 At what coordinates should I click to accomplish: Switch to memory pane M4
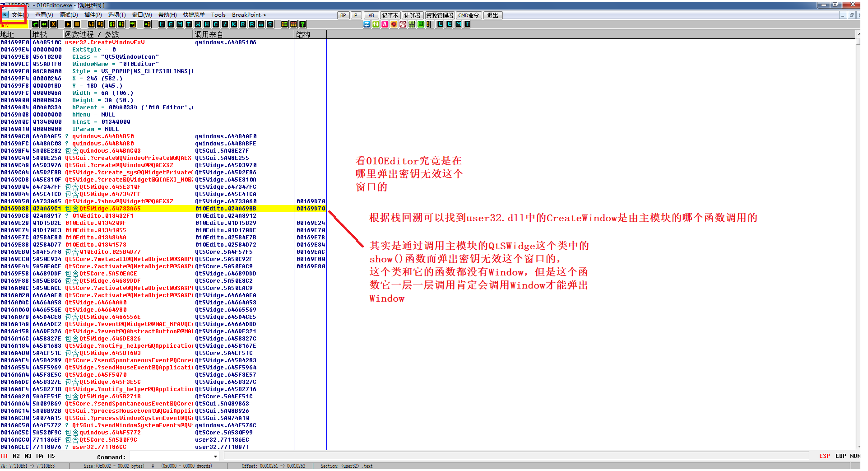coord(40,456)
